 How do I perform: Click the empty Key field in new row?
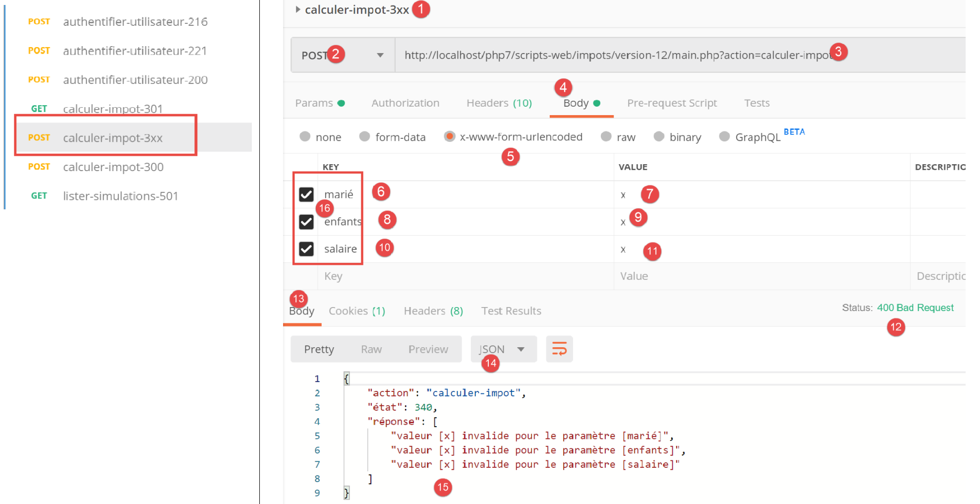click(446, 276)
